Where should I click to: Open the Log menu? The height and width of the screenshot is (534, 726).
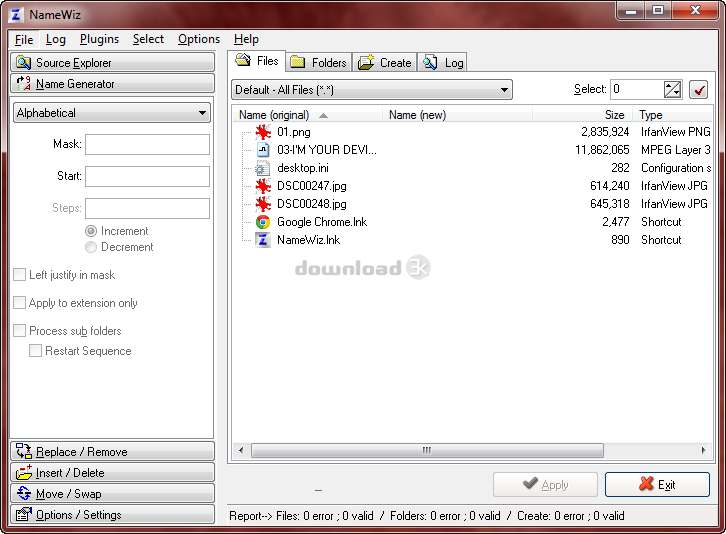tap(56, 39)
